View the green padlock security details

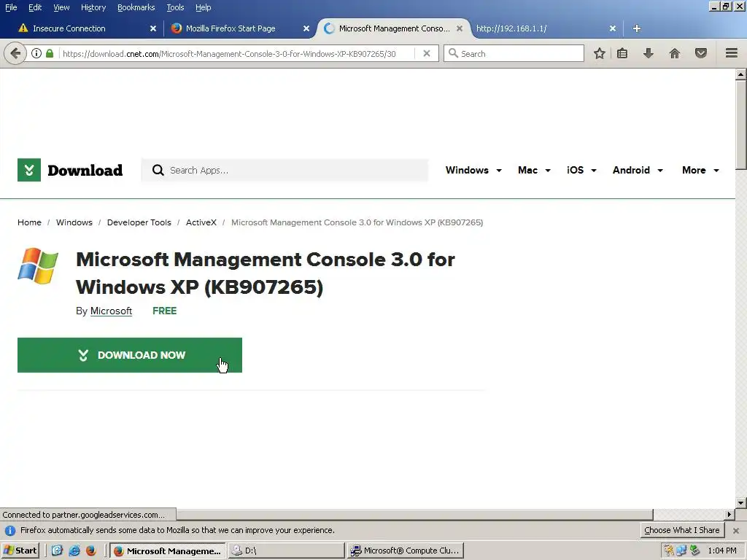click(x=50, y=53)
